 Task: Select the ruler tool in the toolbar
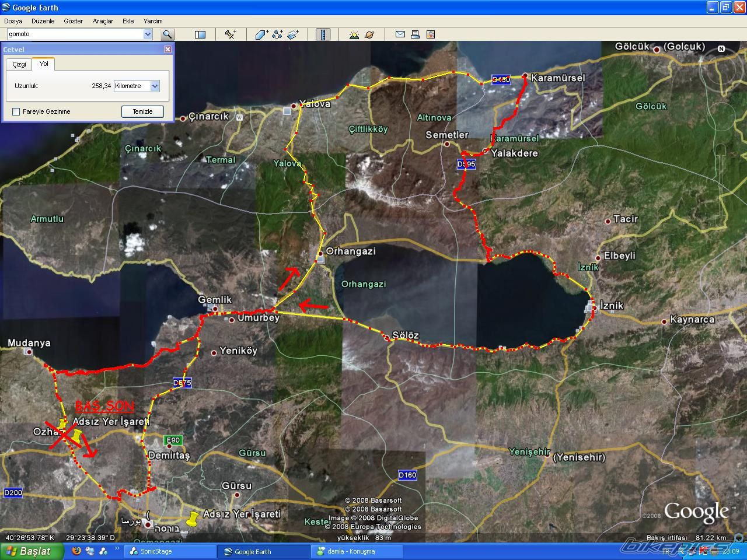tap(323, 34)
